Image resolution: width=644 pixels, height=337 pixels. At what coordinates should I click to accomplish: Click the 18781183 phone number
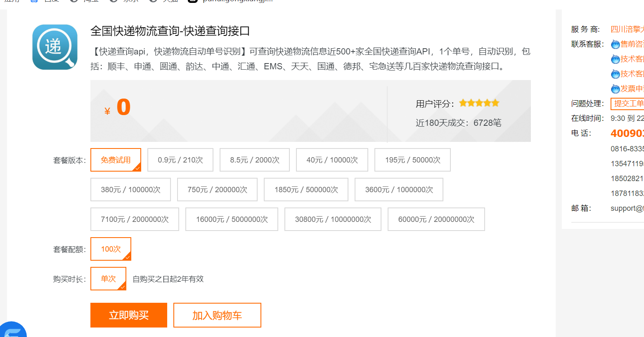[x=627, y=193]
